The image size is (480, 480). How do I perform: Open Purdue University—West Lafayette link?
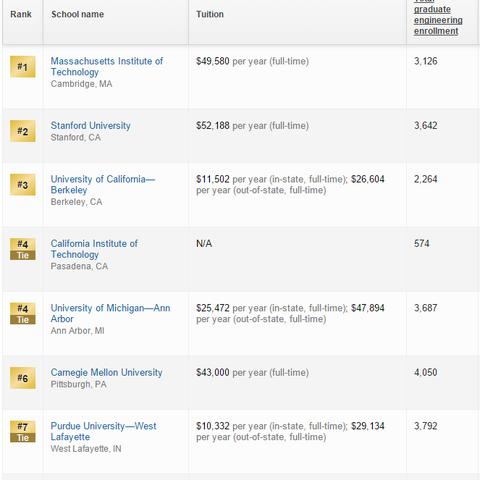point(103,431)
